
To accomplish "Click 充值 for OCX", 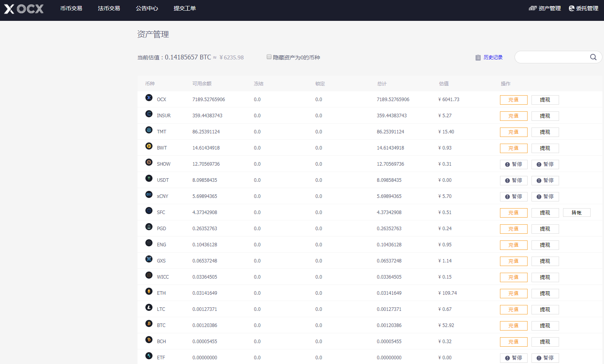I will click(x=514, y=100).
